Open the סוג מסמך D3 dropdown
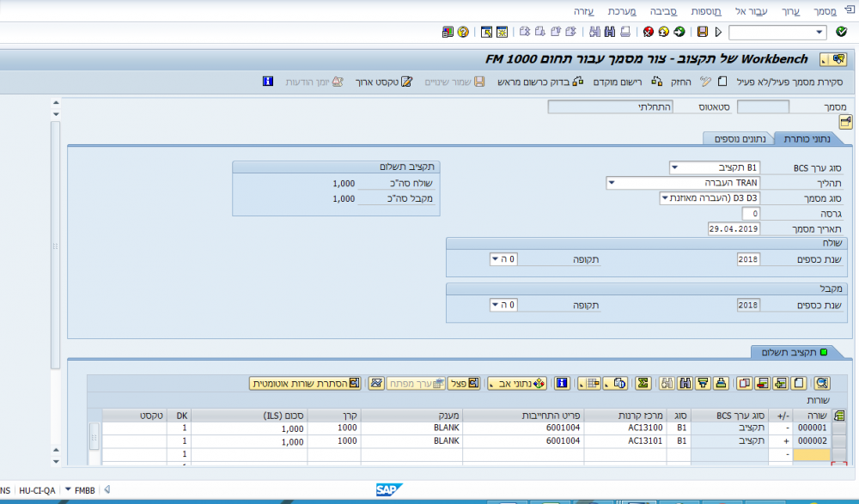This screenshot has height=504, width=859. click(665, 198)
